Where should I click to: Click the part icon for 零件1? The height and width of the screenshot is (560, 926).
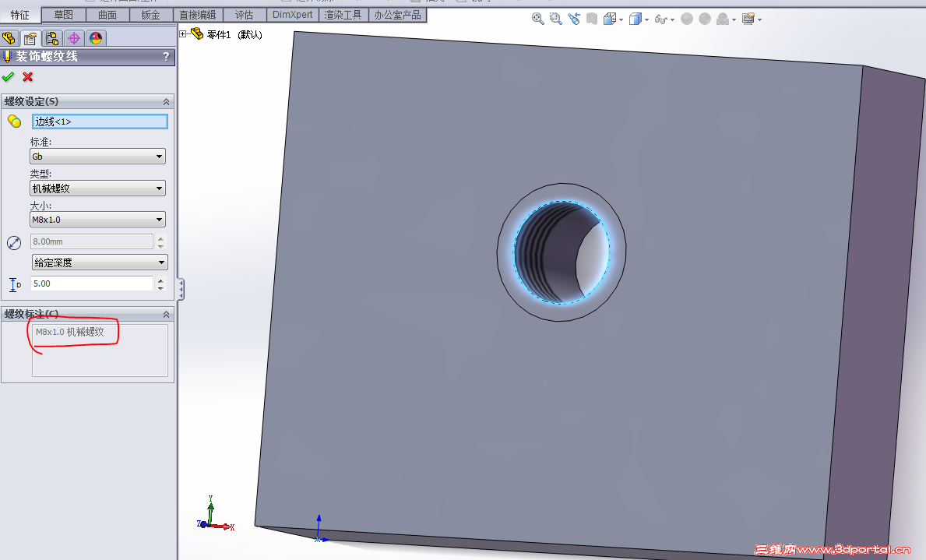click(x=197, y=34)
